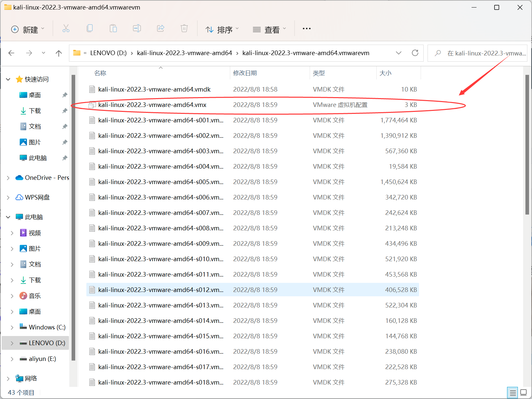Refresh the current folder view

coord(415,53)
